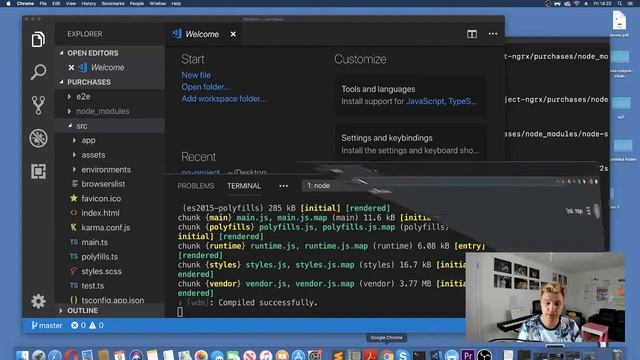The width and height of the screenshot is (640, 360).
Task: Open favicon.ico in explorer
Action: point(101,199)
